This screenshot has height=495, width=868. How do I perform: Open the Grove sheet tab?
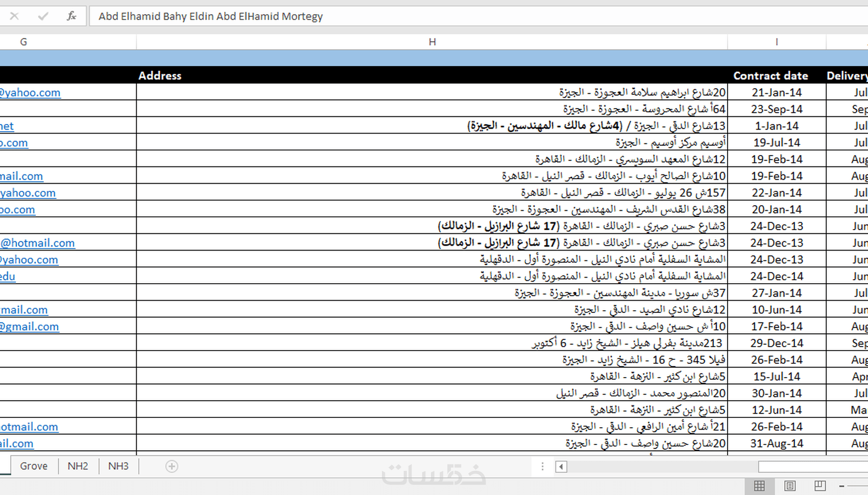point(34,466)
